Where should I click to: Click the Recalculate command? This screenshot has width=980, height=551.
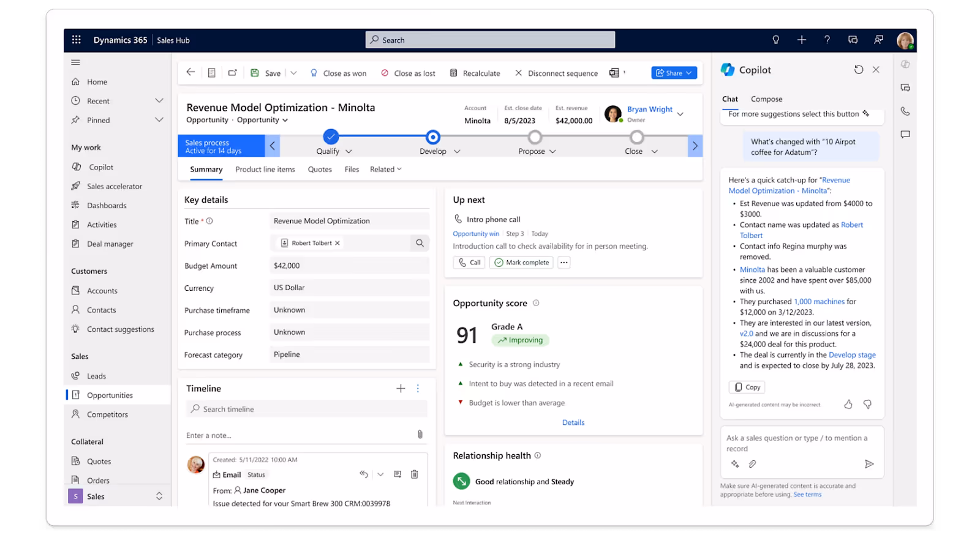[475, 73]
